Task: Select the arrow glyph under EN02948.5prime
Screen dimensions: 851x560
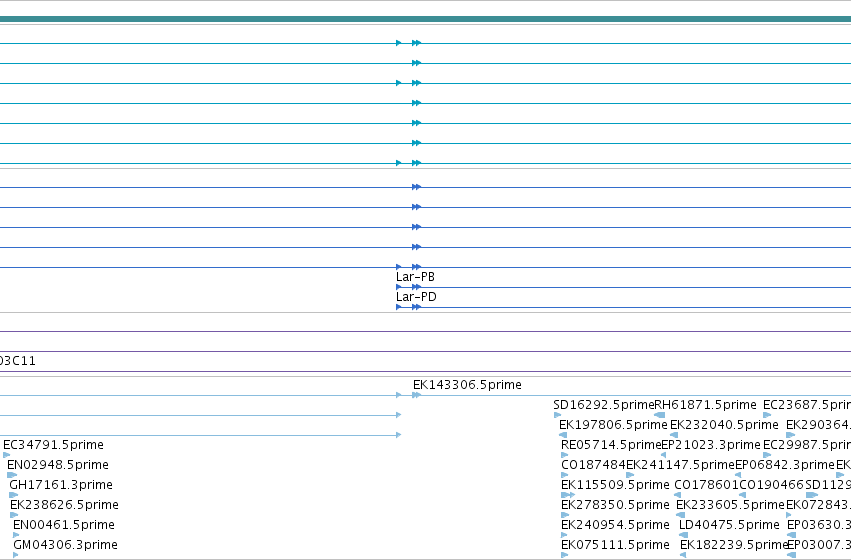Action: tap(12, 475)
